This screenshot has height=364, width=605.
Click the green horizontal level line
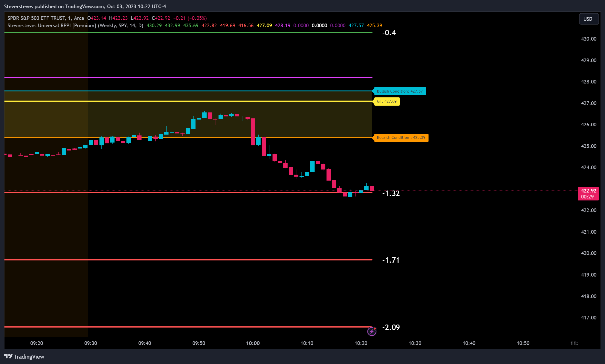188,33
